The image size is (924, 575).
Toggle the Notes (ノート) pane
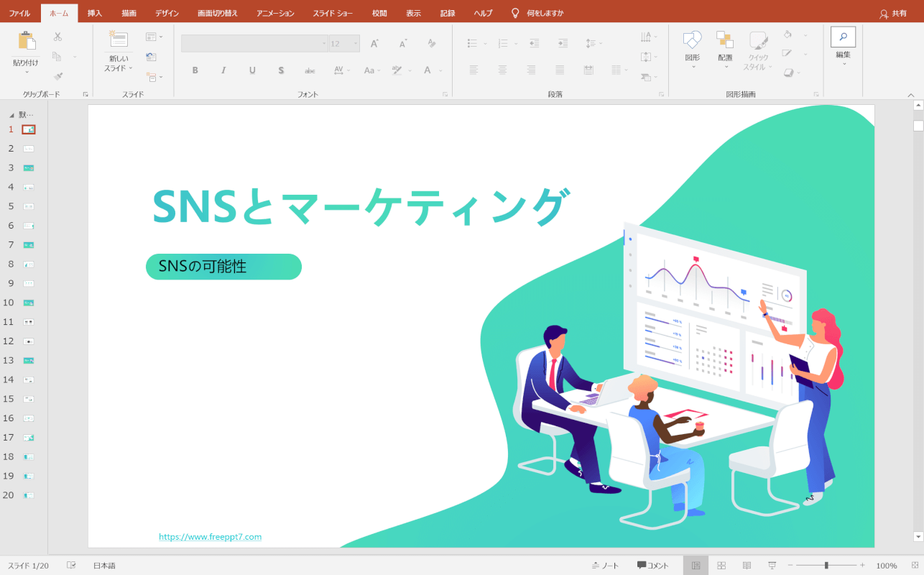coord(605,566)
